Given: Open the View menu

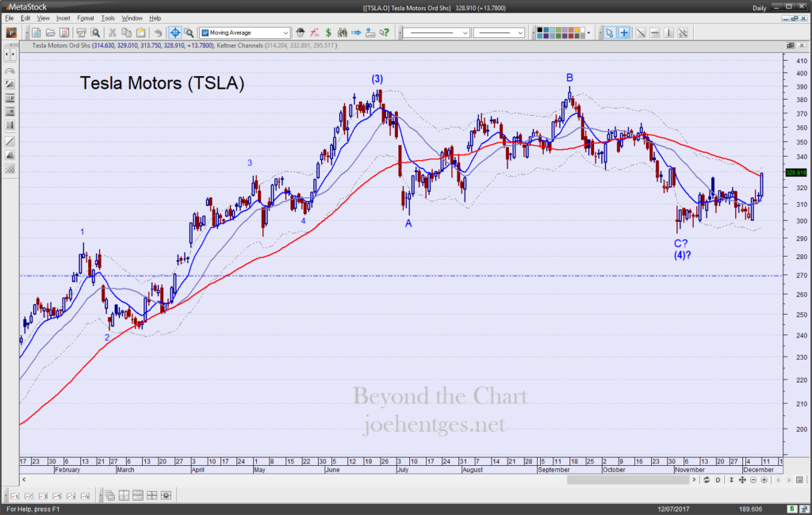Looking at the screenshot, I should (44, 18).
